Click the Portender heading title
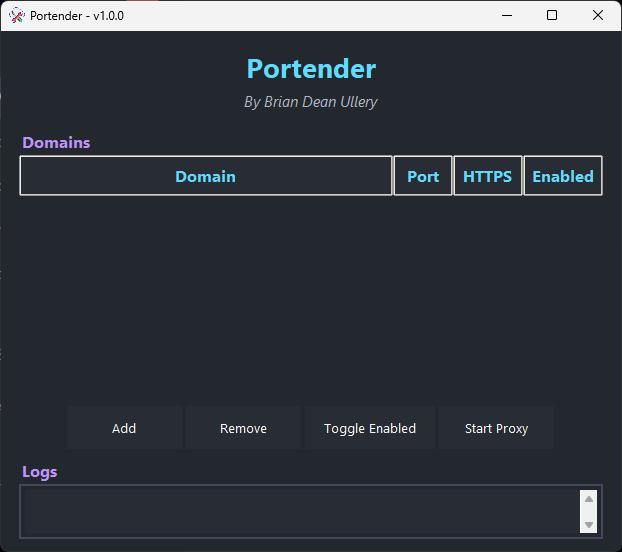Image resolution: width=622 pixels, height=552 pixels. click(x=311, y=69)
